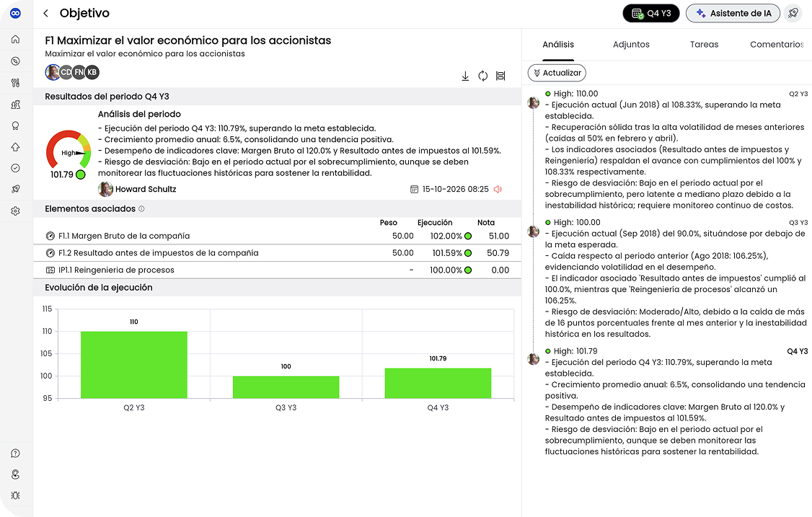Click the FN user avatar
This screenshot has height=517, width=812.
(x=79, y=73)
